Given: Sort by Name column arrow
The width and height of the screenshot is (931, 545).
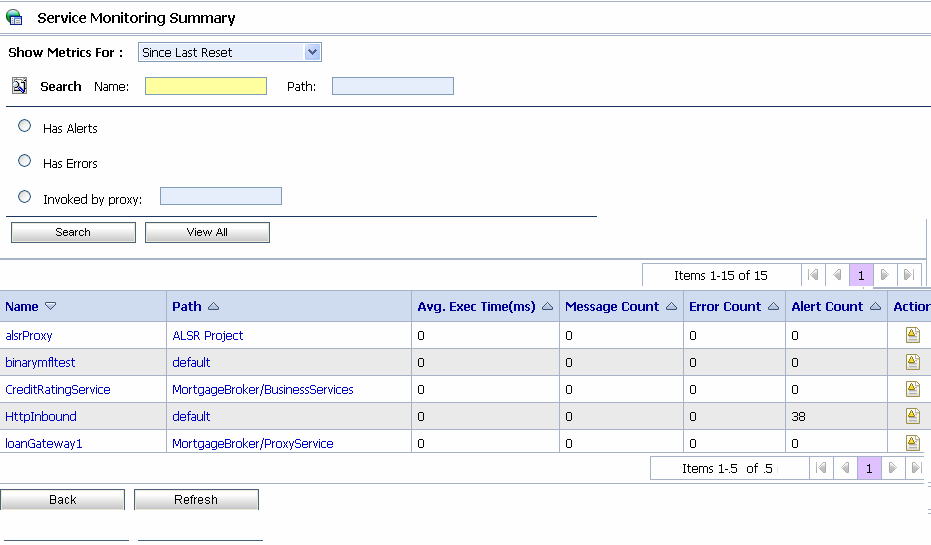Looking at the screenshot, I should point(50,306).
